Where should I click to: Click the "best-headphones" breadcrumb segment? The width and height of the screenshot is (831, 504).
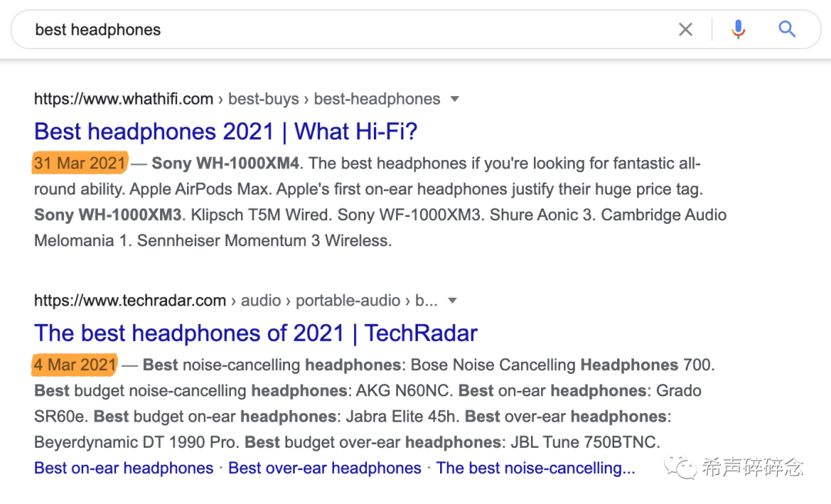377,99
